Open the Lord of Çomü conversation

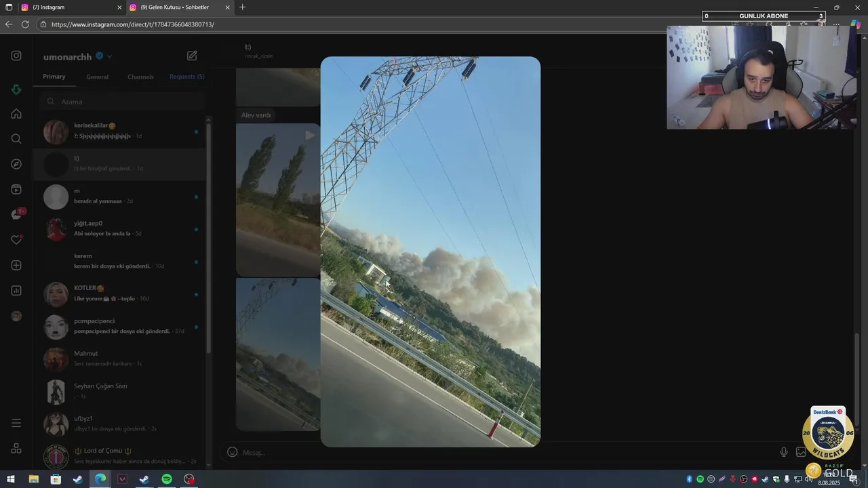(121, 455)
